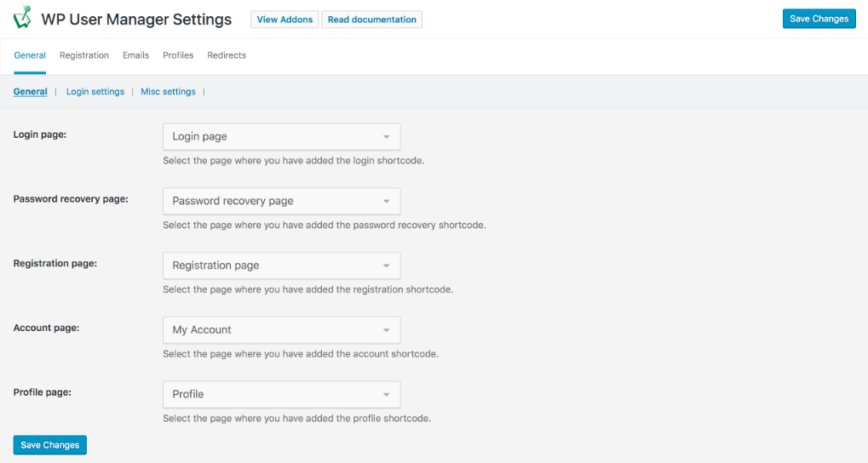This screenshot has height=463, width=868.
Task: Select the General sub-section link
Action: coord(31,92)
